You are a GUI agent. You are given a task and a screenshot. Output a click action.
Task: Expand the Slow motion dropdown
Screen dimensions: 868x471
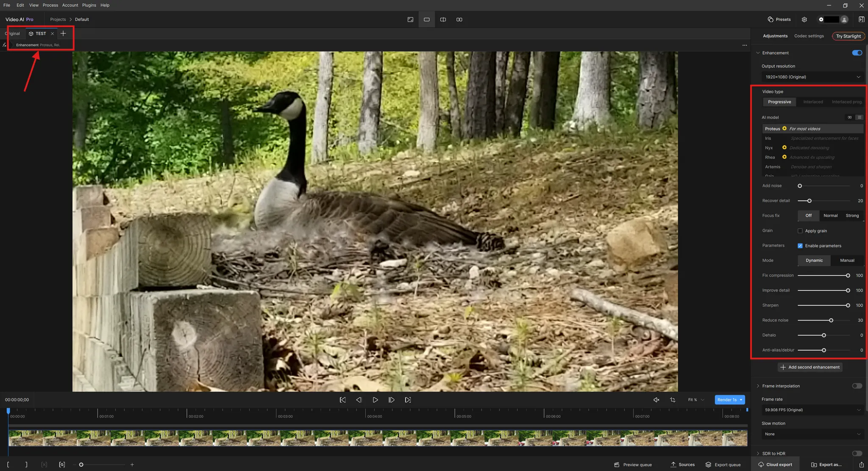812,434
